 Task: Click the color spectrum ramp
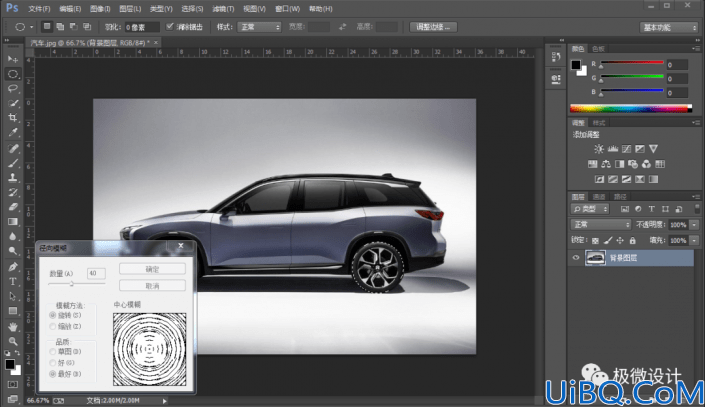coord(631,108)
